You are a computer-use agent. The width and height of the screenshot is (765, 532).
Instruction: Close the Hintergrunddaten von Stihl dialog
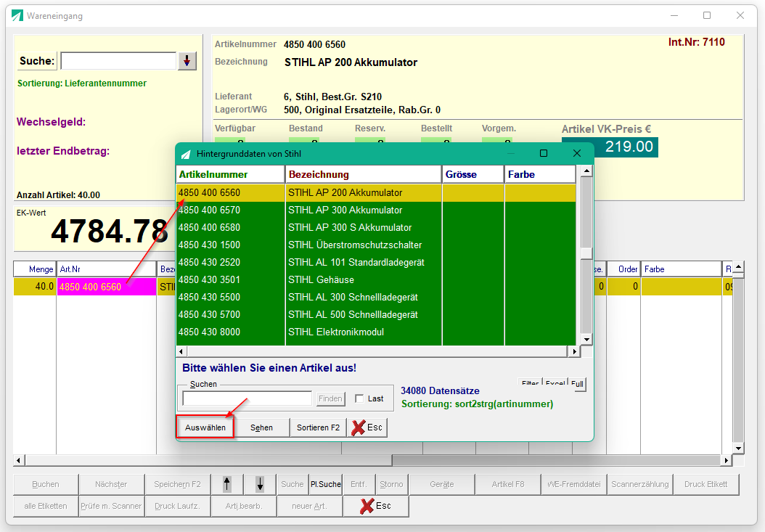(577, 153)
